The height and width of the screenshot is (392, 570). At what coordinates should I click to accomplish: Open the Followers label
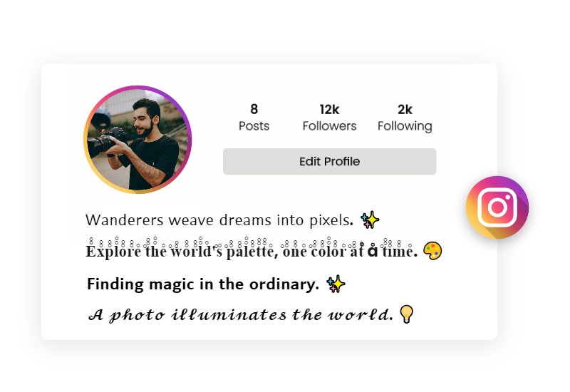(329, 126)
